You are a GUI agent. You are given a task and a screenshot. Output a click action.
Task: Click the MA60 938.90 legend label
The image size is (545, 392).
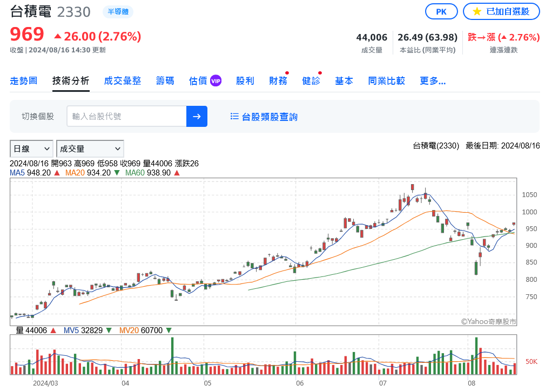click(148, 173)
